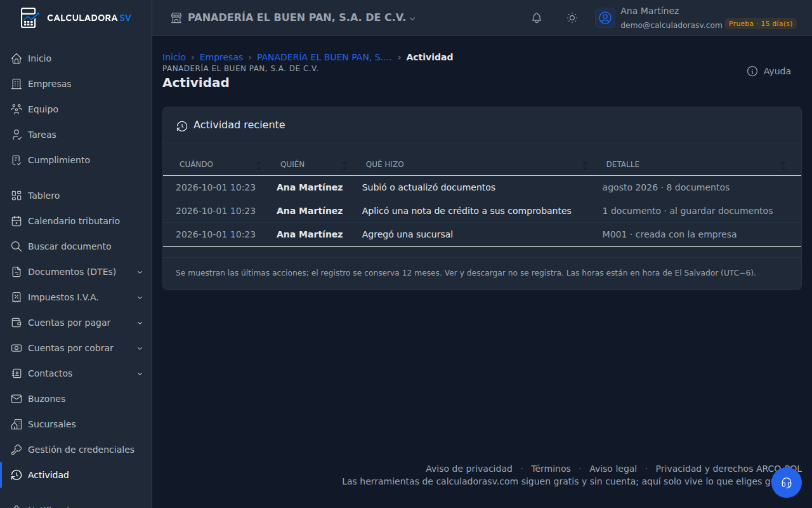Click the Ayuda info icon

pyautogui.click(x=752, y=71)
